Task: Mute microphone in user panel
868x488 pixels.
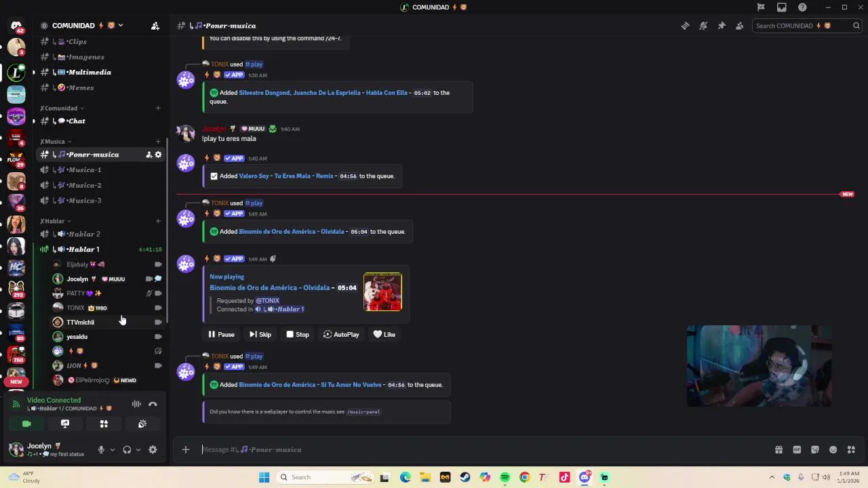Action: pyautogui.click(x=101, y=449)
